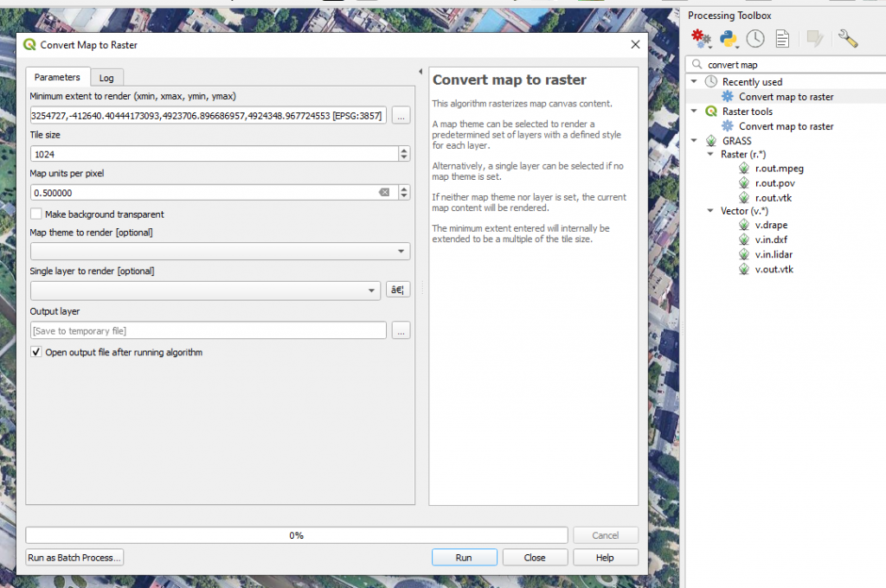Collapse the Recently used group

click(694, 81)
